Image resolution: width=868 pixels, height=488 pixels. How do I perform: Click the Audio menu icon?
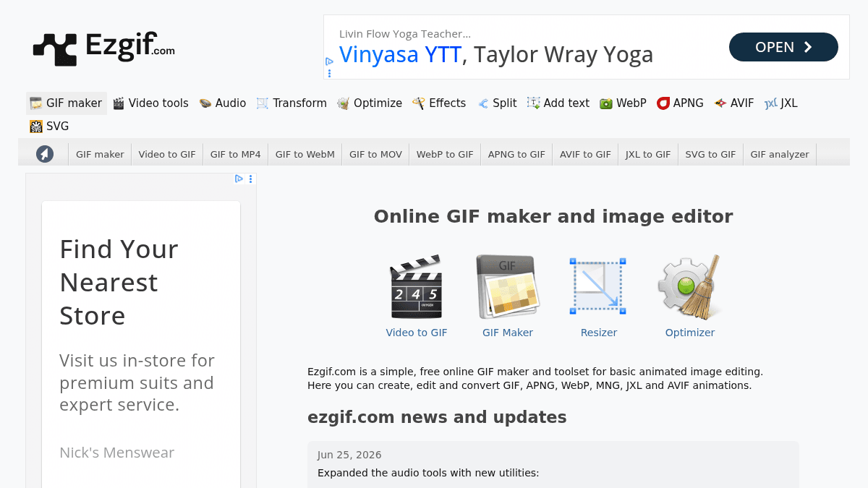tap(205, 103)
